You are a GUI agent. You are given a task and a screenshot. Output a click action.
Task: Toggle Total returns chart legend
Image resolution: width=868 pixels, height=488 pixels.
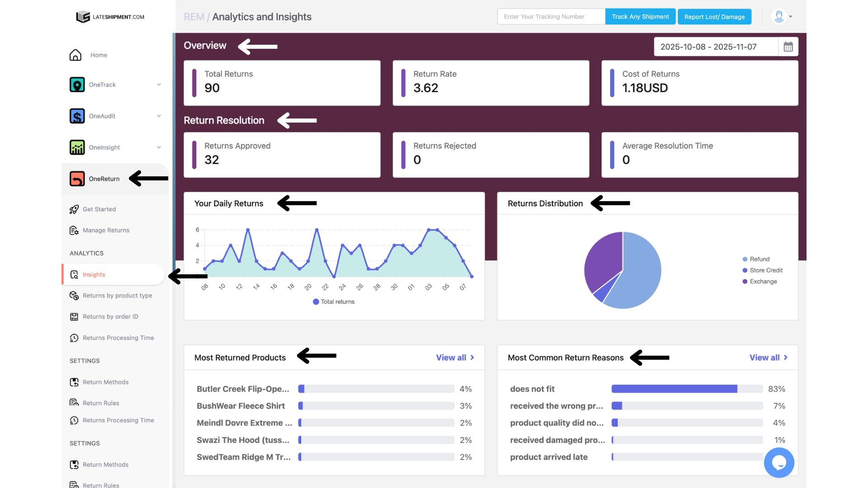click(x=334, y=302)
